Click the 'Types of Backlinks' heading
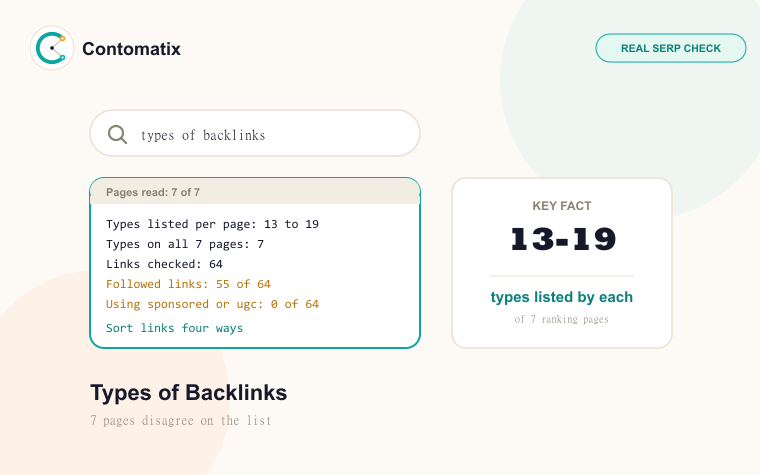The image size is (760, 475). [x=189, y=393]
